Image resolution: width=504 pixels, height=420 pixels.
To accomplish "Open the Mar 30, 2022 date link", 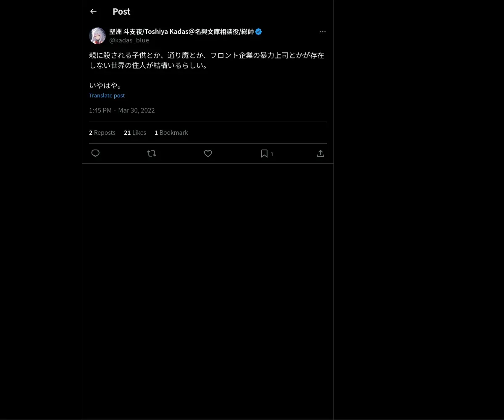I will click(x=136, y=110).
